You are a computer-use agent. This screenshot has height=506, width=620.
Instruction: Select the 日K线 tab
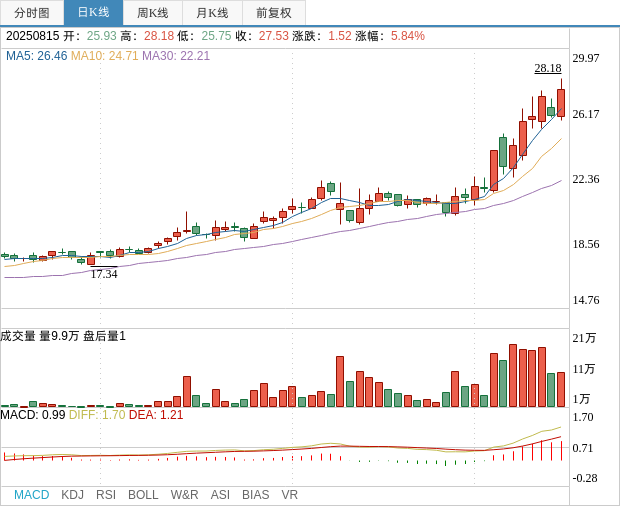tap(93, 13)
